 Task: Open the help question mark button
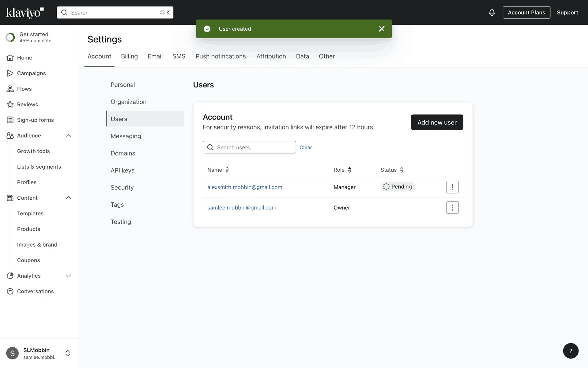571,351
